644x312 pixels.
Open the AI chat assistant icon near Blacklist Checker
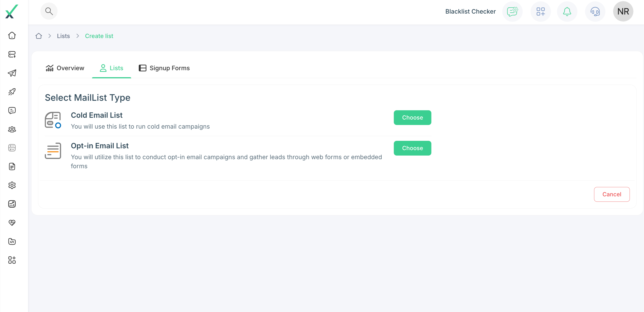pos(512,11)
